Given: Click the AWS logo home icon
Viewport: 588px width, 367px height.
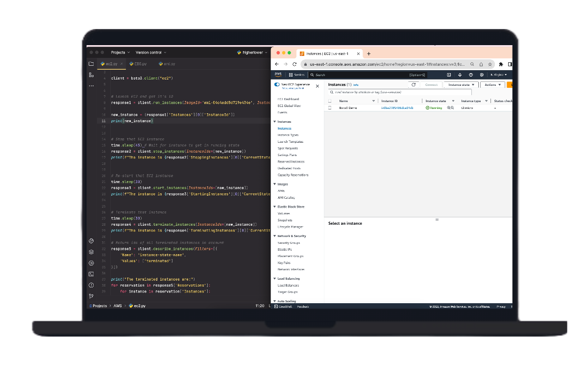Looking at the screenshot, I should [x=278, y=75].
